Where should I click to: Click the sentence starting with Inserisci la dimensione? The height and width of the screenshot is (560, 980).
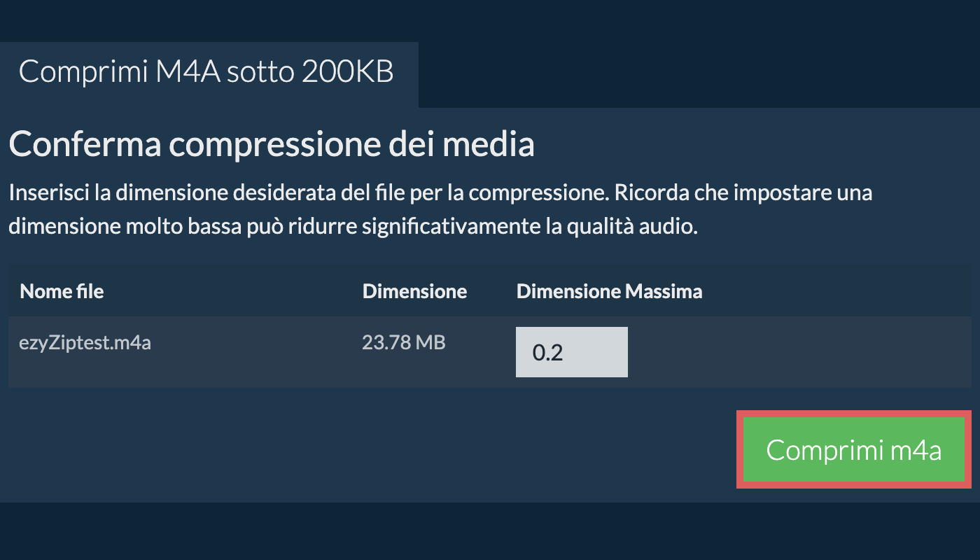(x=305, y=192)
